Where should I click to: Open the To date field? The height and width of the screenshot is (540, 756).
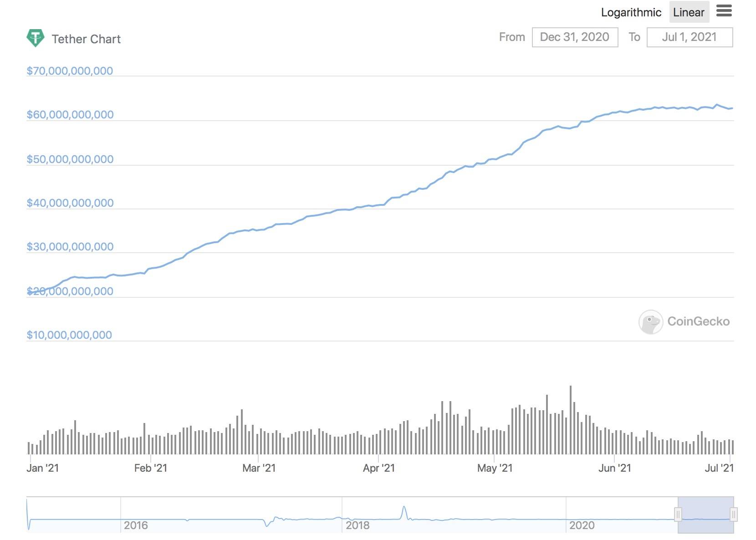690,37
